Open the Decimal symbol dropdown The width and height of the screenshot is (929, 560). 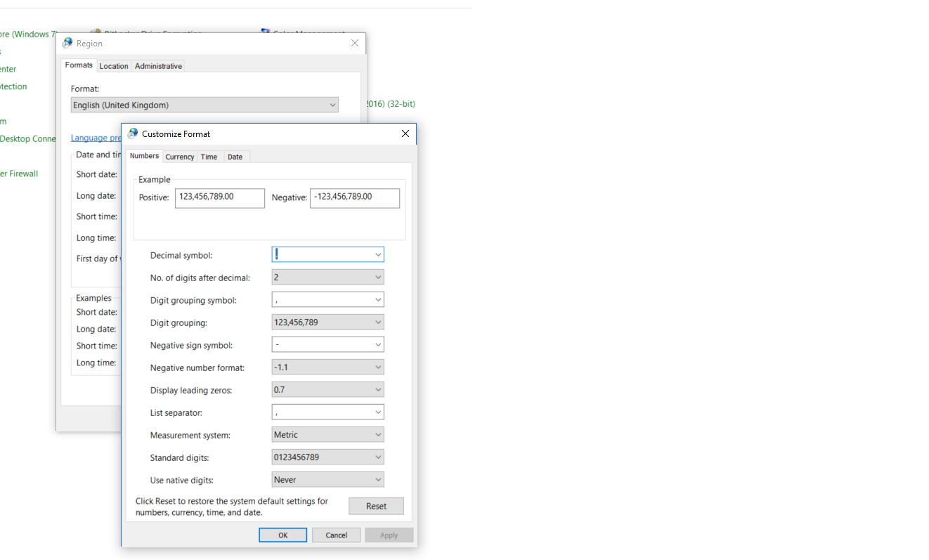[378, 254]
